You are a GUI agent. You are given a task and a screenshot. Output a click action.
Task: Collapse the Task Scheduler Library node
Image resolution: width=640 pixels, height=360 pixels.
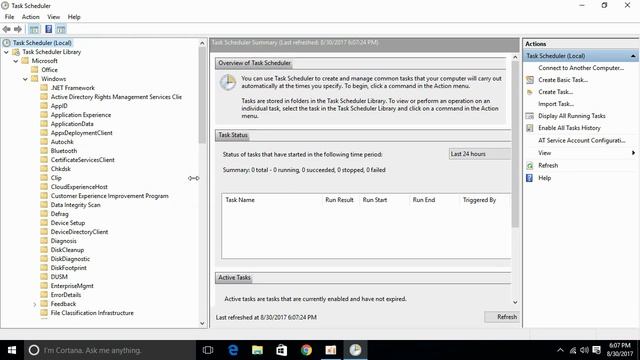click(6, 52)
